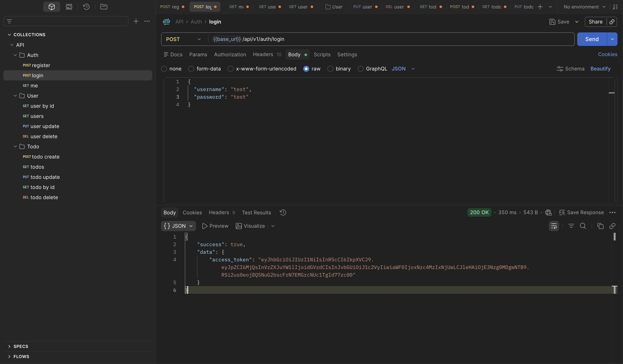The image size is (623, 364).
Task: Open the environment quick look icon at top right
Action: coord(615,7)
